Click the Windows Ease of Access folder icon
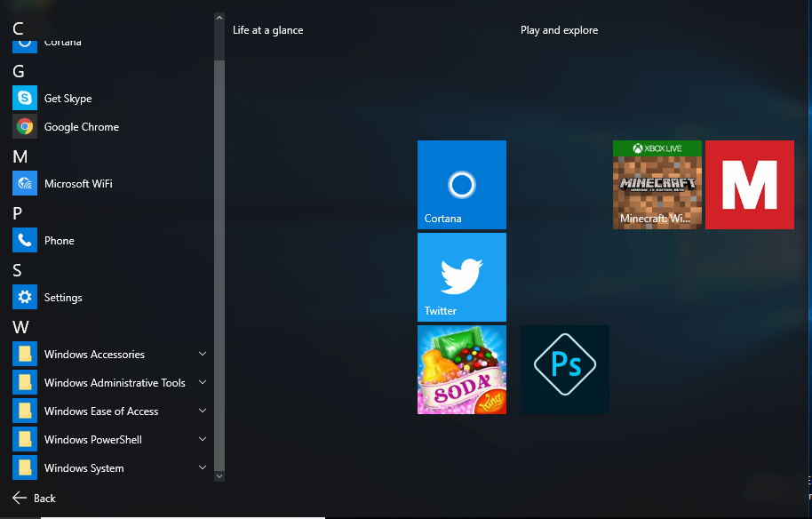This screenshot has width=812, height=519. (25, 411)
